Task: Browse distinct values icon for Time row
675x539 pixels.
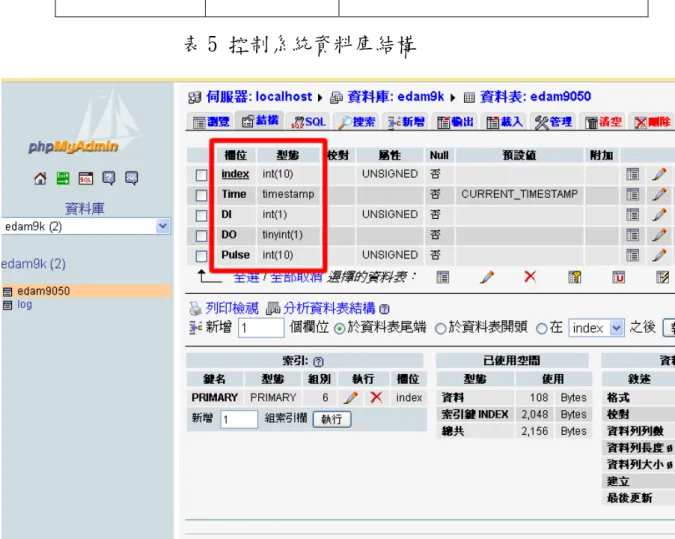Action: point(632,195)
